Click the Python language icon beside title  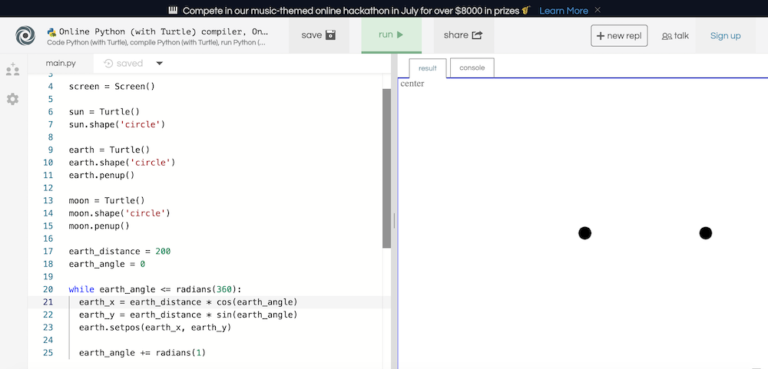(51, 32)
